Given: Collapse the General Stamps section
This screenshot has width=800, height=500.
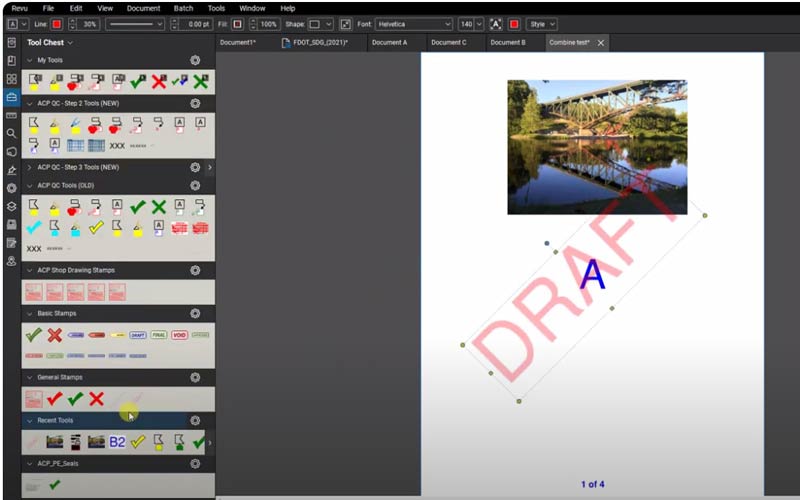Looking at the screenshot, I should coord(30,378).
